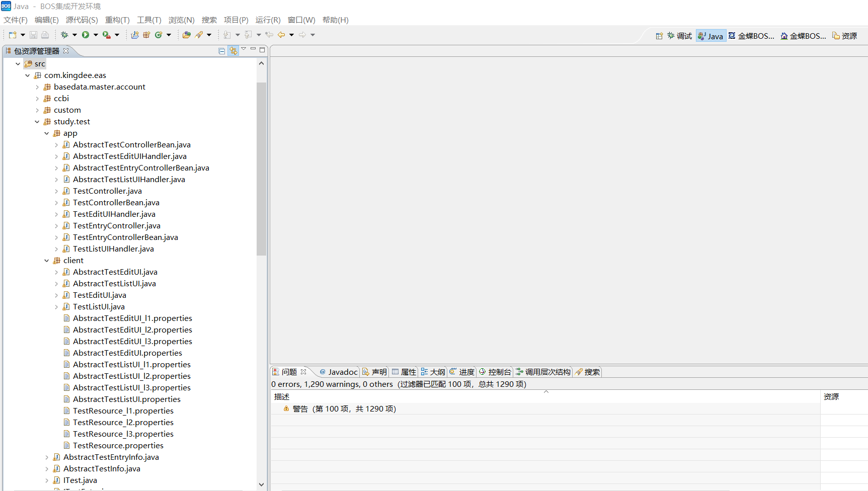Open the 文件(F) menu

16,20
